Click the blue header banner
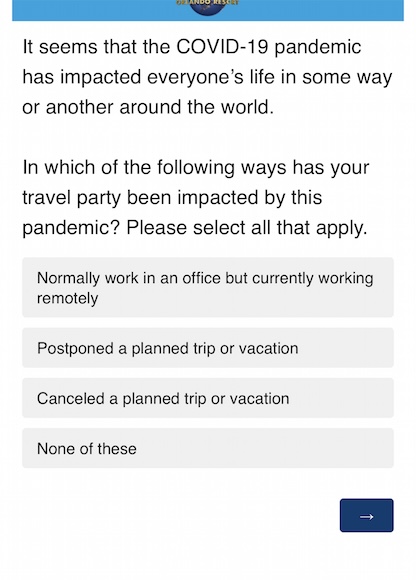The width and height of the screenshot is (416, 580). 208,10
